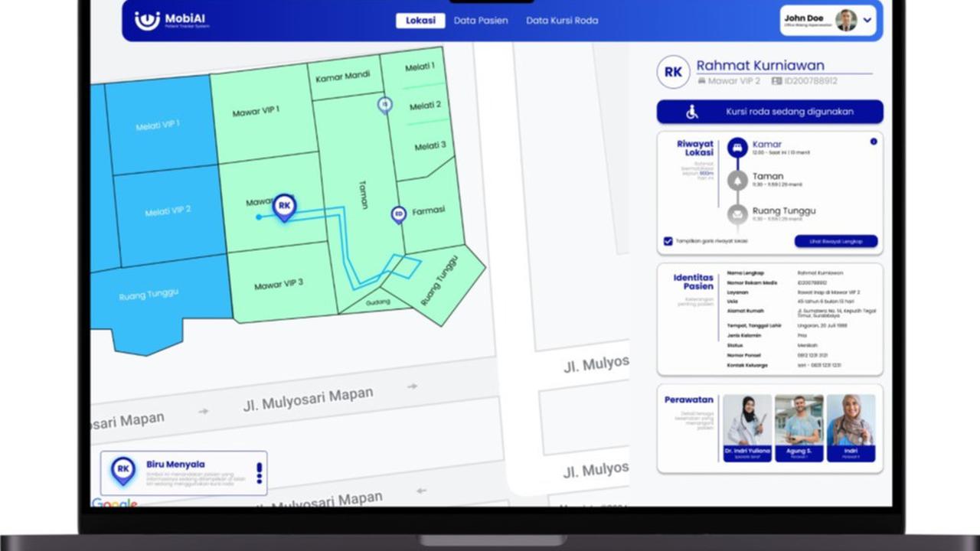The width and height of the screenshot is (980, 551).
Task: Click the ED marker beside Farmasi
Action: 398,215
